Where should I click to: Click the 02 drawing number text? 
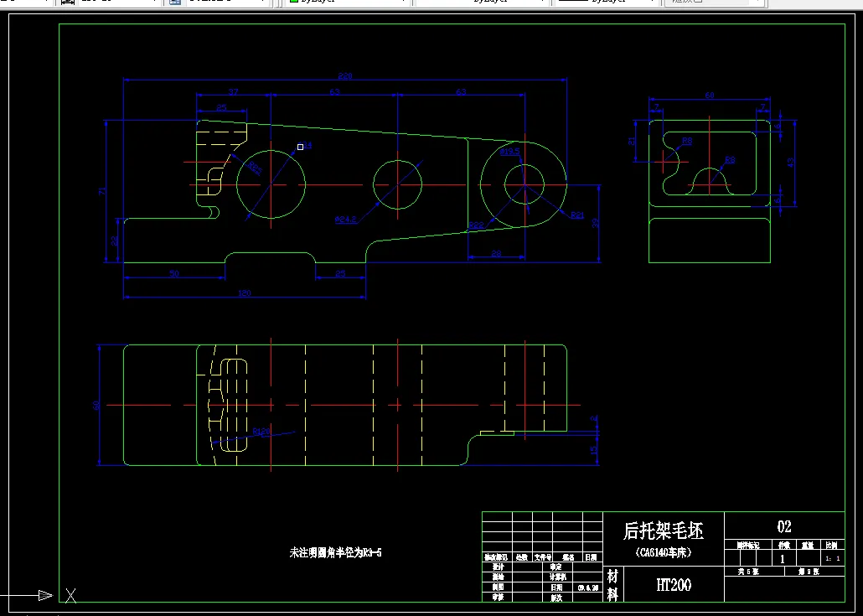pyautogui.click(x=784, y=527)
